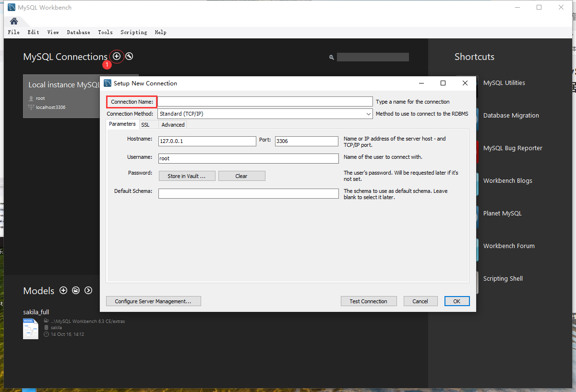576x392 pixels.
Task: Switch to the Advanced tab
Action: tap(173, 125)
